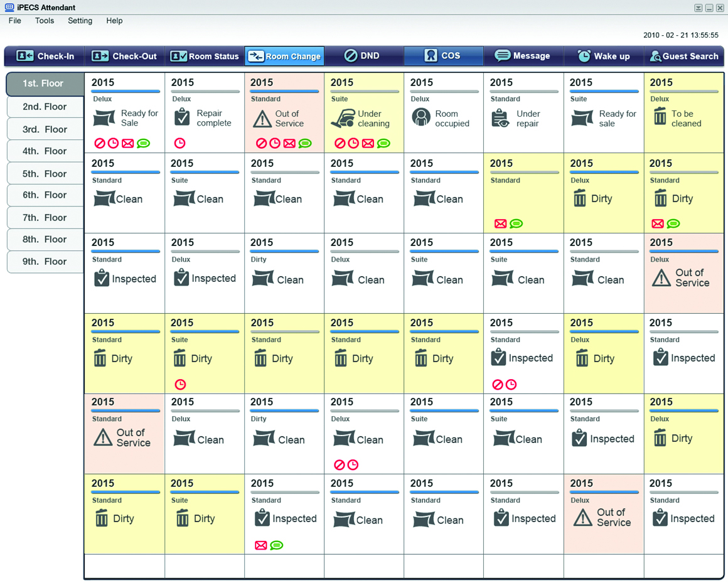This screenshot has width=728, height=583.
Task: Click the red do-not-disturb icon in Under cleaning room
Action: pos(340,144)
